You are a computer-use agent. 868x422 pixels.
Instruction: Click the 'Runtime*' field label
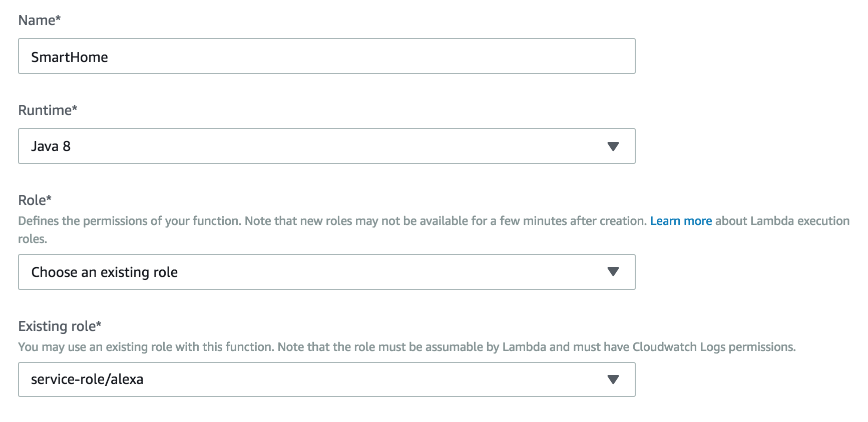click(48, 110)
